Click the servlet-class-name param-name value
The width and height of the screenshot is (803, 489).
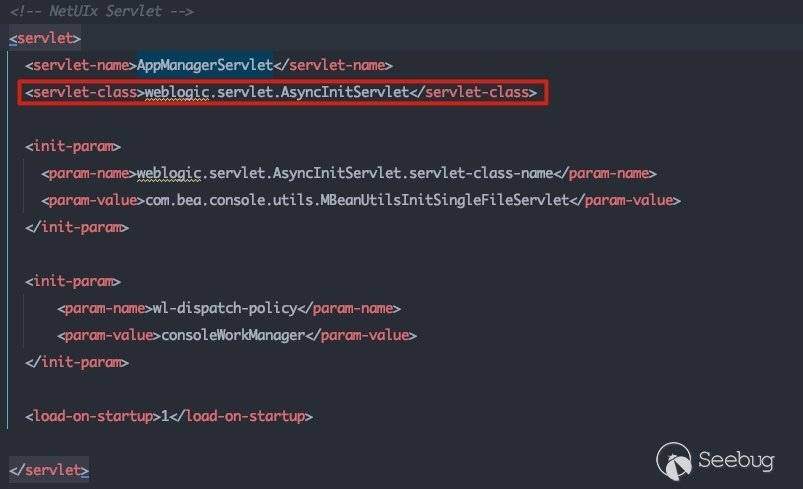345,173
